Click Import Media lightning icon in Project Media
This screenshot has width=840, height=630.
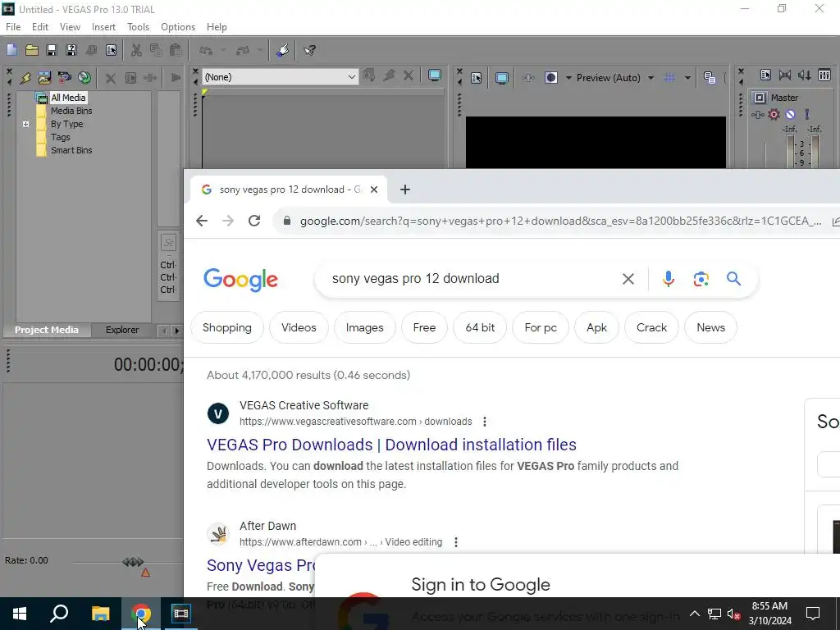tap(25, 78)
